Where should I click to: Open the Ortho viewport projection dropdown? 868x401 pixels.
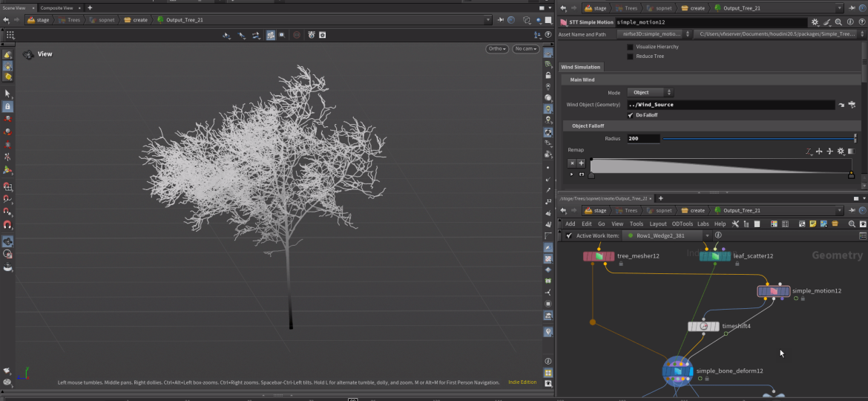[x=497, y=49]
